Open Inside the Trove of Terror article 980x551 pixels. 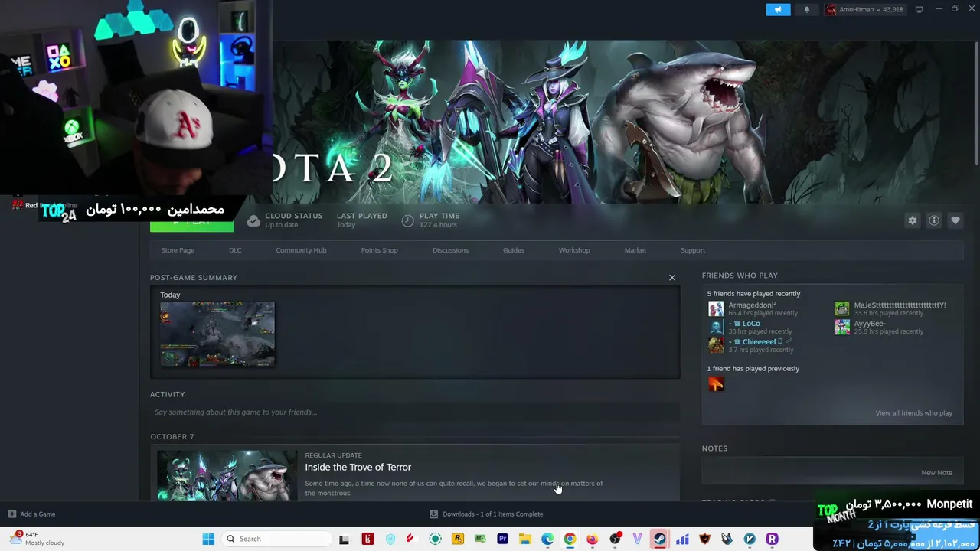[358, 467]
